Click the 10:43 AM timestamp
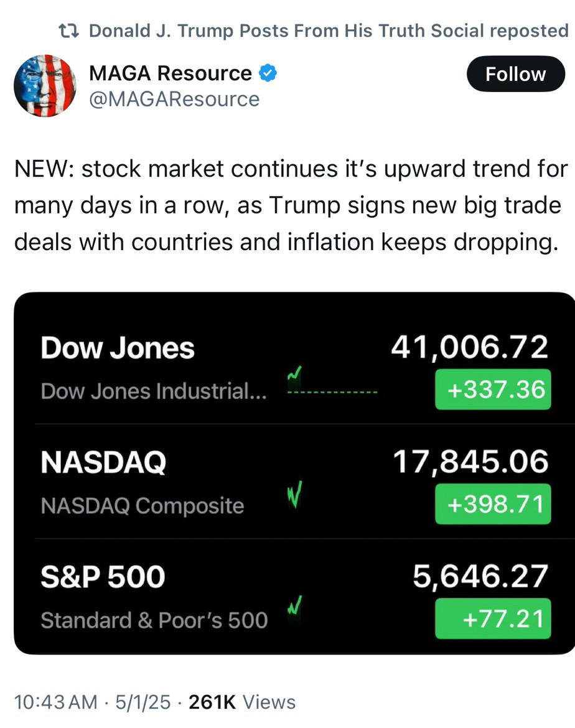Viewport: 575px width, 728px height. 56,702
